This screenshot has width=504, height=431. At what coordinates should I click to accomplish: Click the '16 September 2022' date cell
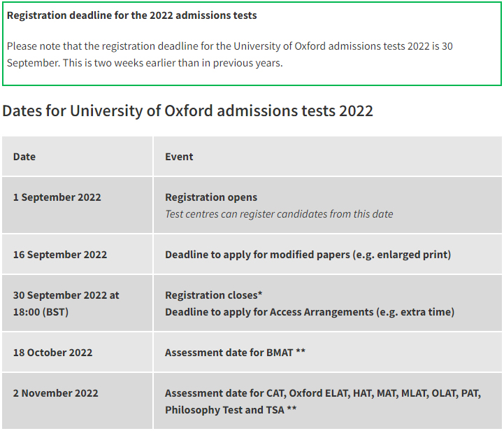tap(60, 255)
